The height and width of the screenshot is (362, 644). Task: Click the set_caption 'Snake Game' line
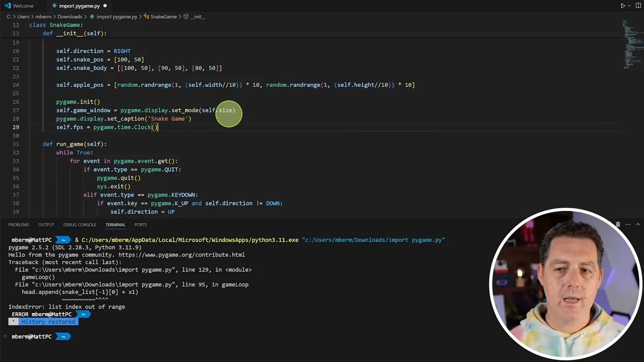coord(124,119)
